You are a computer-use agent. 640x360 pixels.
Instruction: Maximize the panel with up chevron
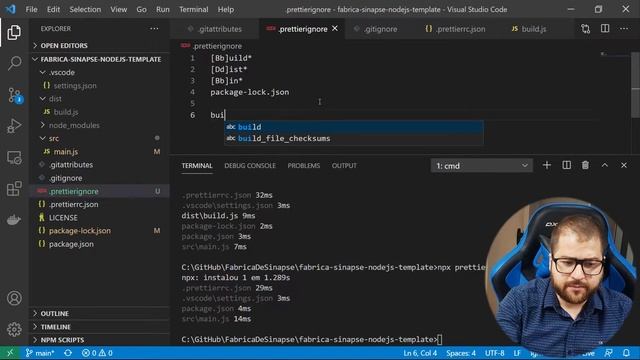(x=604, y=165)
